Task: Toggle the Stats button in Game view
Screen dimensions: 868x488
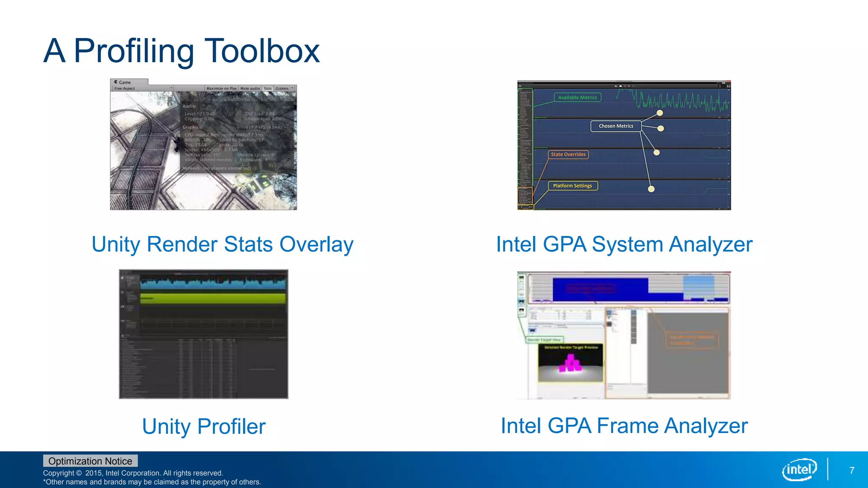Action: tap(267, 89)
